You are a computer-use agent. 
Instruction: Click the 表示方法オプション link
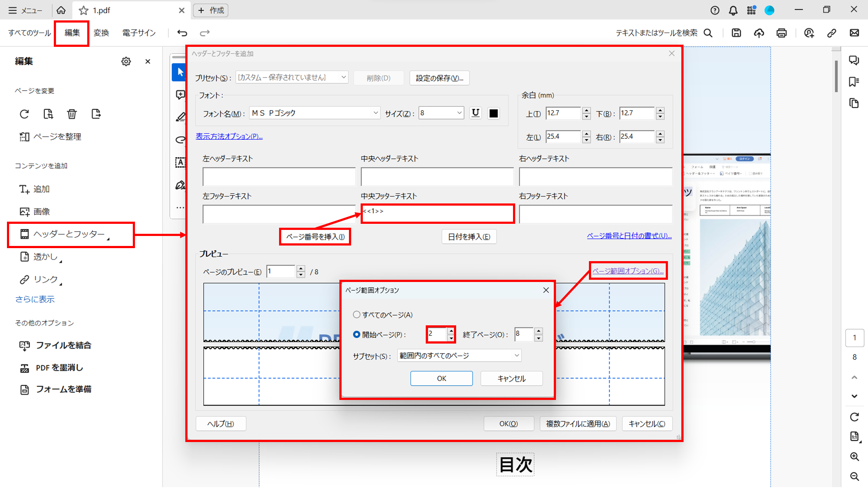[229, 136]
